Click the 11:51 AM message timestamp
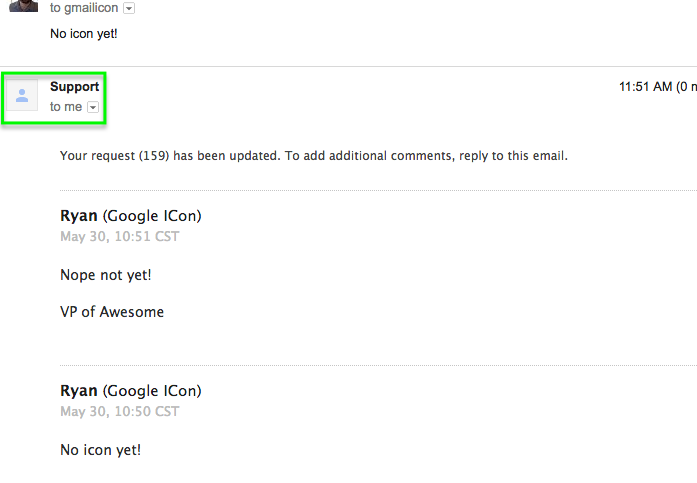 (645, 87)
